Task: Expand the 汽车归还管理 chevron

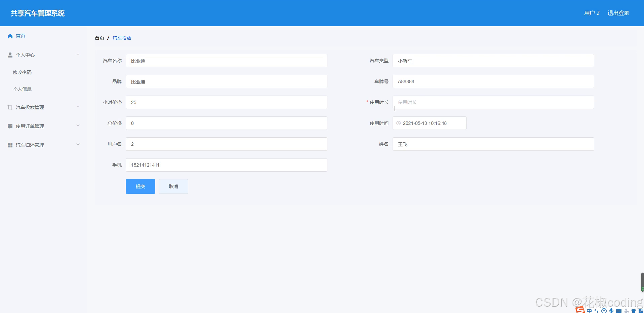Action: point(78,145)
